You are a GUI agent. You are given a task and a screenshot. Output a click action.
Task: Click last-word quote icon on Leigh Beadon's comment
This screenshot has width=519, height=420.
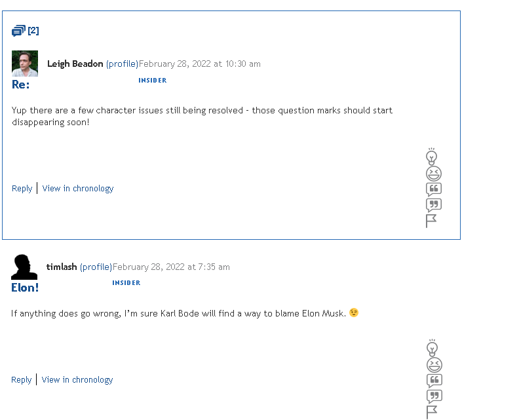pos(433,205)
